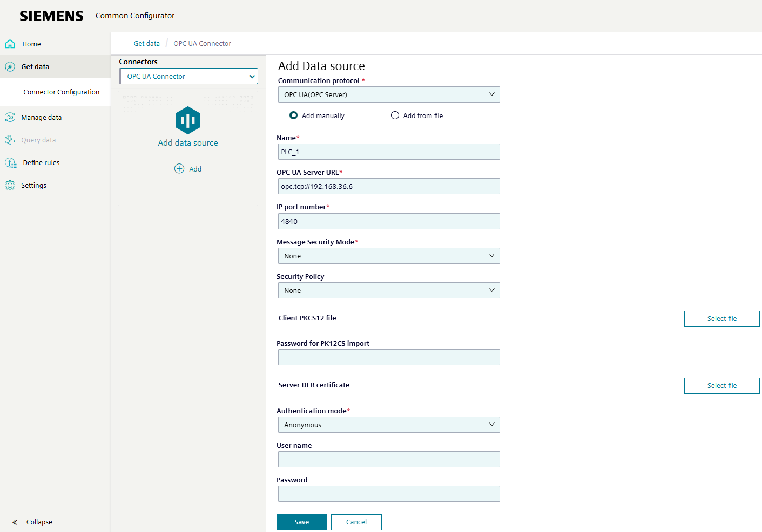Open the Connectors dropdown
The image size is (762, 532).
point(188,77)
